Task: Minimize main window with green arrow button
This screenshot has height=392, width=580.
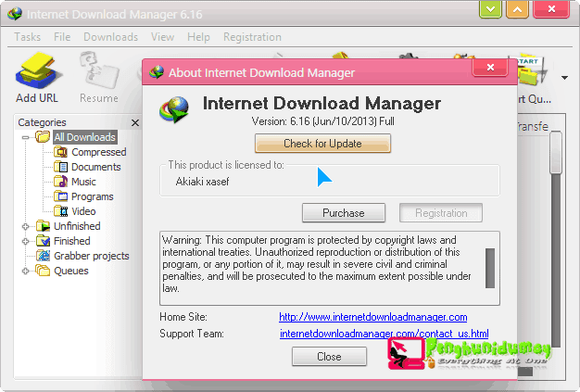Action: [x=490, y=9]
